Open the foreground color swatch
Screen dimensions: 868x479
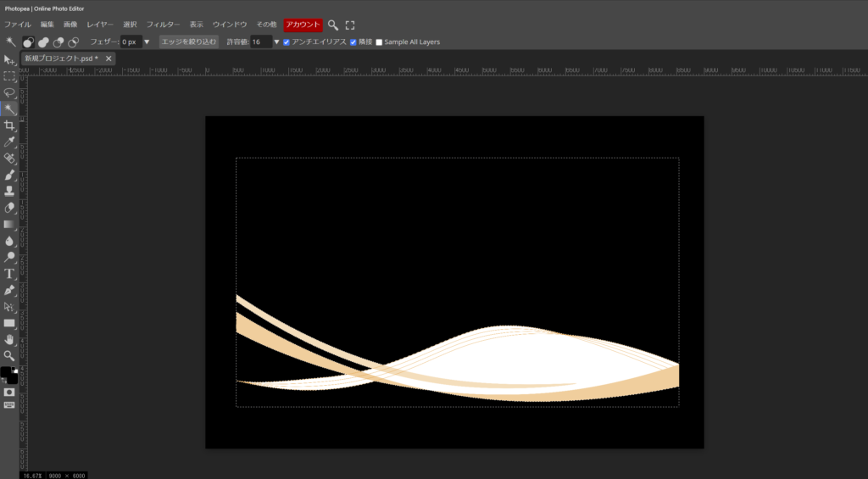point(6,373)
